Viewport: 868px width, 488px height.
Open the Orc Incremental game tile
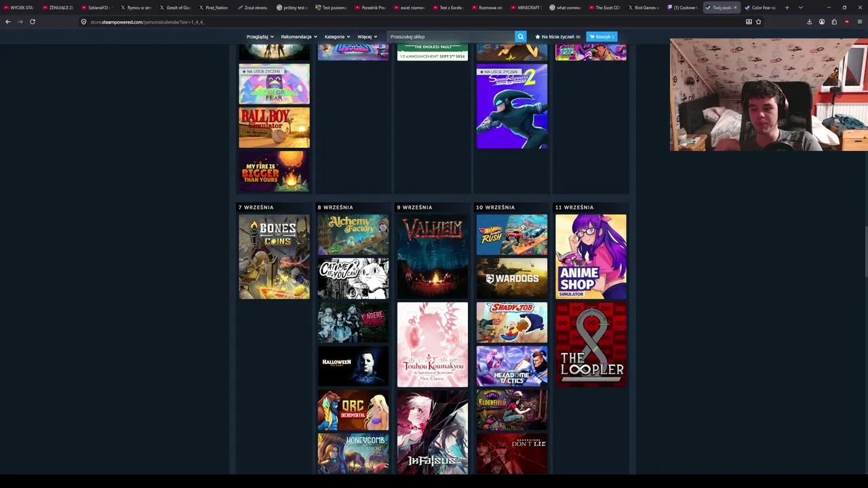pos(353,410)
